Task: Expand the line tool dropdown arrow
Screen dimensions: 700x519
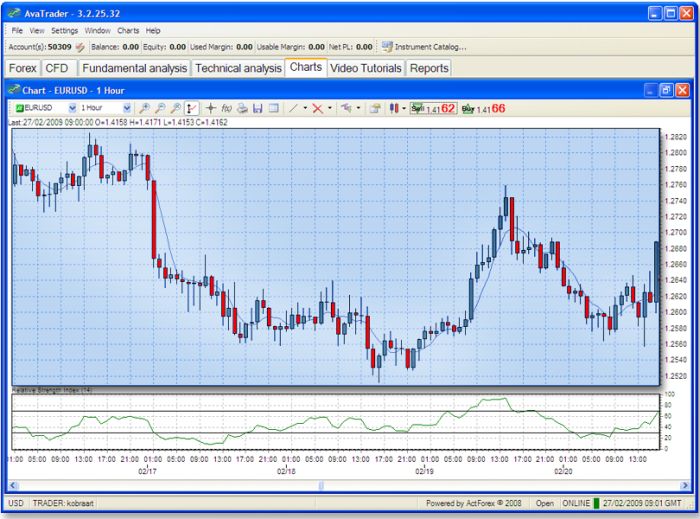Action: coord(306,108)
